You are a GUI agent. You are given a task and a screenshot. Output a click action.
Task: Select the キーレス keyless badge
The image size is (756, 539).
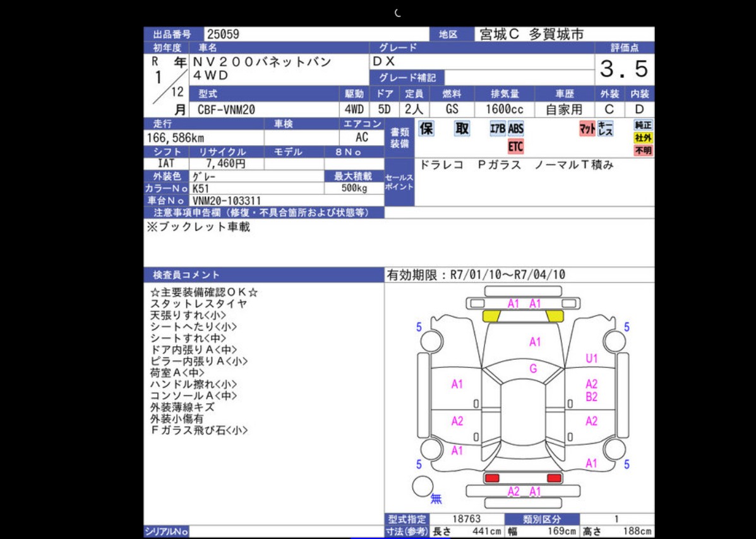click(x=605, y=129)
